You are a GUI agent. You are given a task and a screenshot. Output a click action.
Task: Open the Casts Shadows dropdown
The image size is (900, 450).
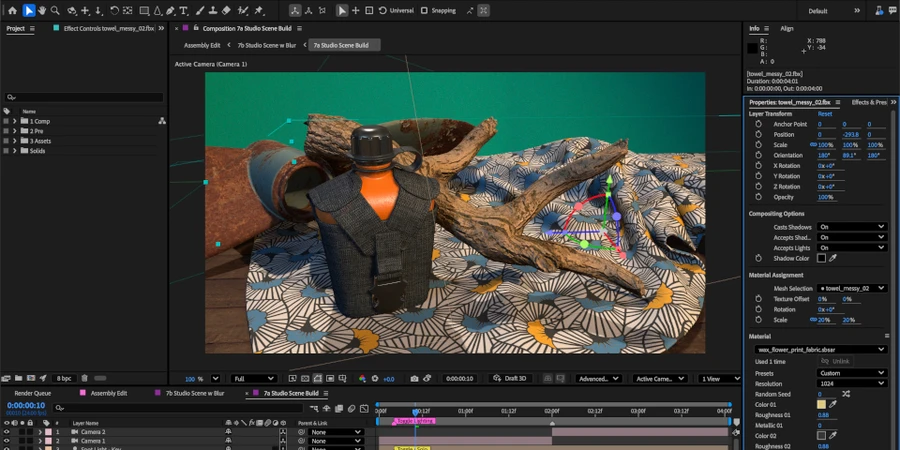851,227
